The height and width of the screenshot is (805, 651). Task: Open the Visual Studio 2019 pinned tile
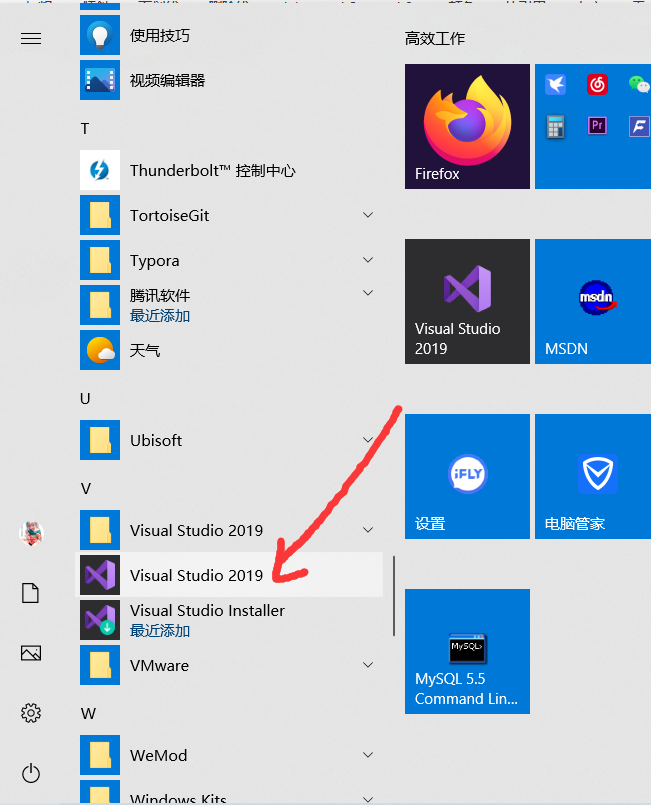[467, 301]
